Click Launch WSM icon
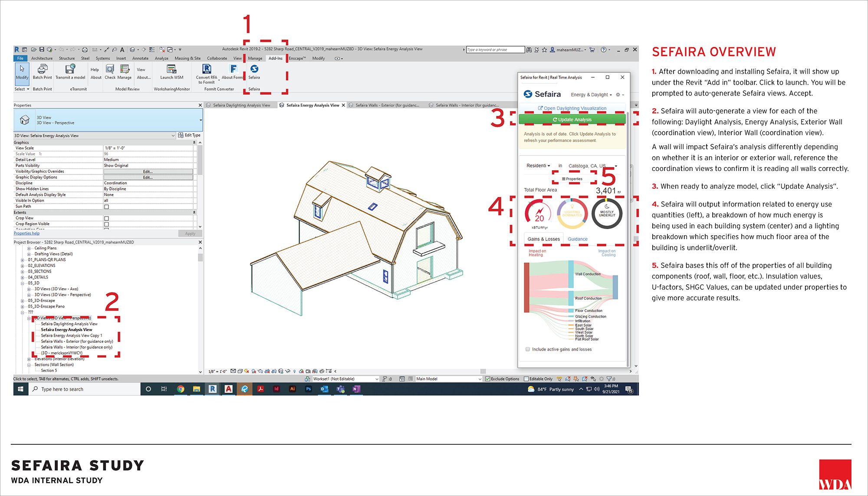The height and width of the screenshot is (496, 868). coord(171,69)
